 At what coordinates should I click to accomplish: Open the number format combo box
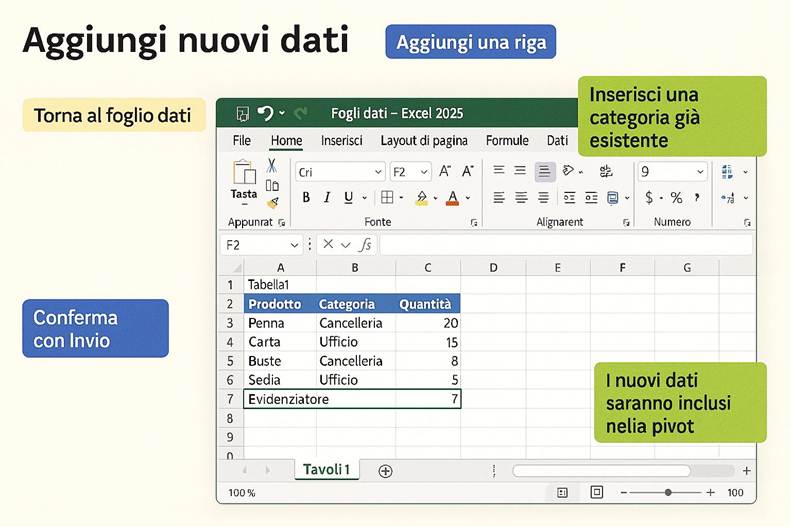(x=672, y=172)
